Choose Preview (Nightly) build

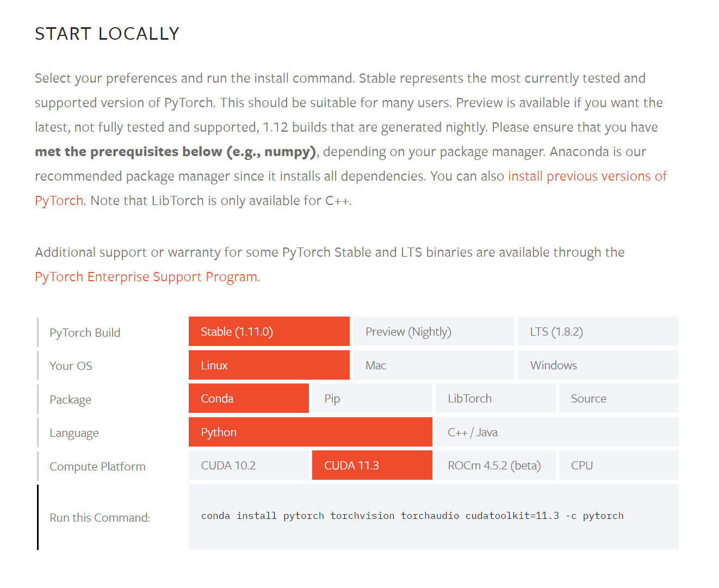click(x=433, y=332)
